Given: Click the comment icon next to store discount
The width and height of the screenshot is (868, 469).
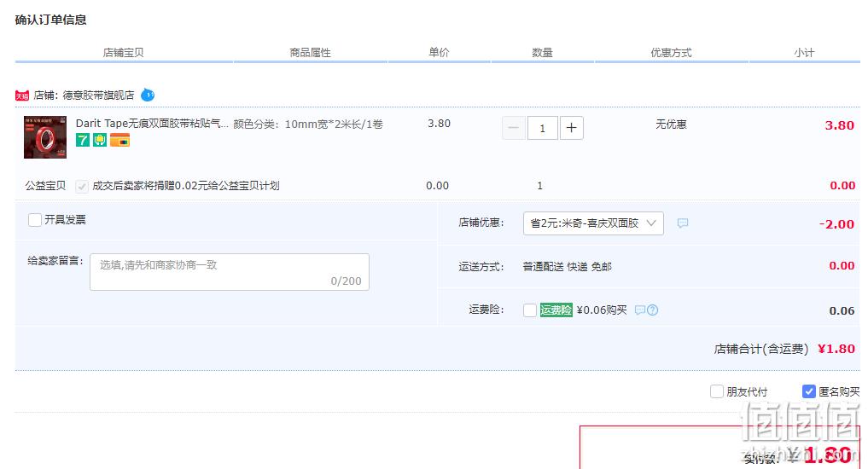Looking at the screenshot, I should tap(683, 223).
